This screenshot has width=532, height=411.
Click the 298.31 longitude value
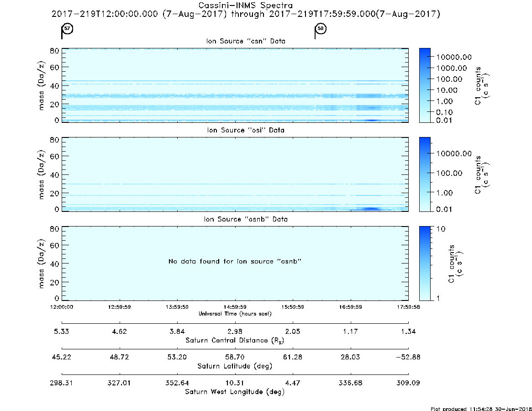(x=61, y=383)
